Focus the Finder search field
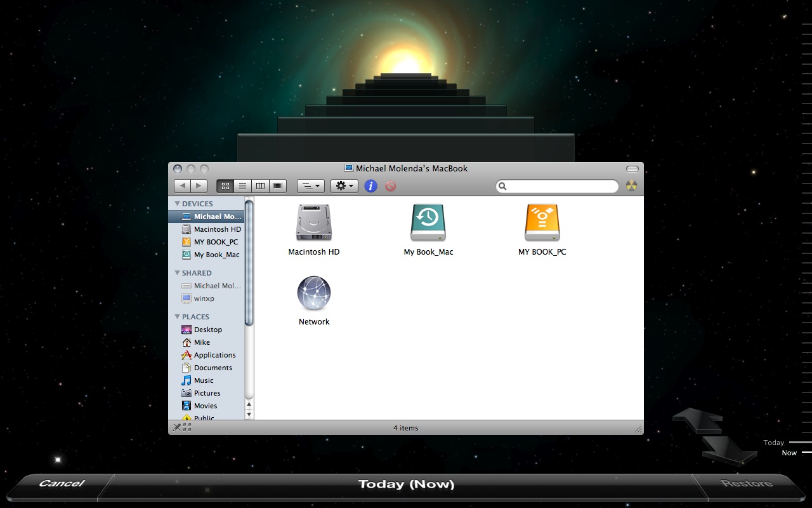This screenshot has width=812, height=508. point(557,186)
